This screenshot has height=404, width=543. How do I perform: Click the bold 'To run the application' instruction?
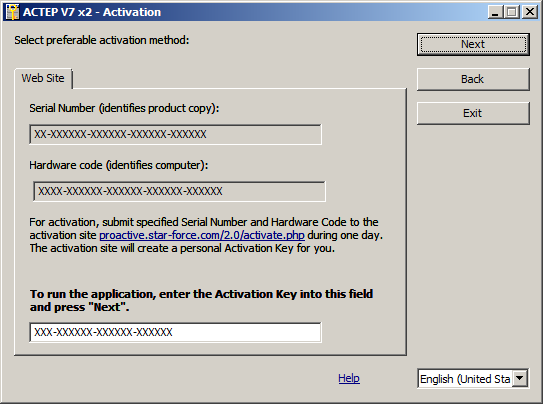(201, 300)
